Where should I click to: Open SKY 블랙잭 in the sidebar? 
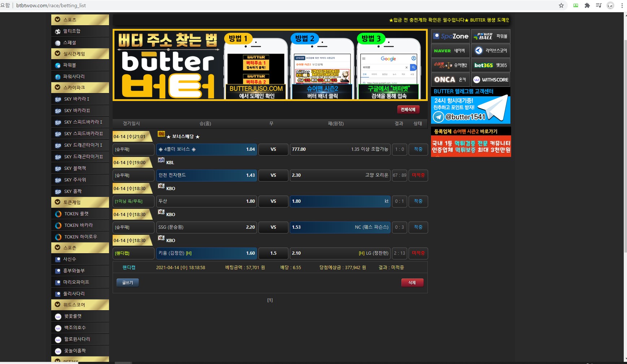click(80, 168)
